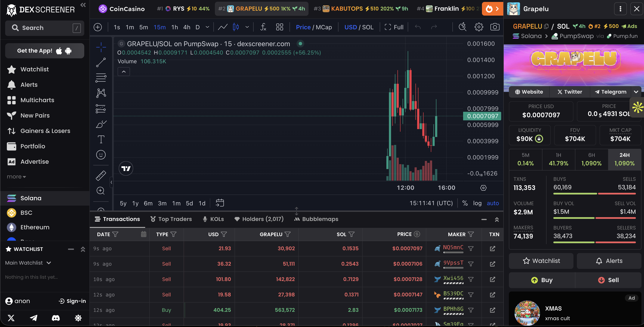Open chart settings gear icon

[x=479, y=27]
